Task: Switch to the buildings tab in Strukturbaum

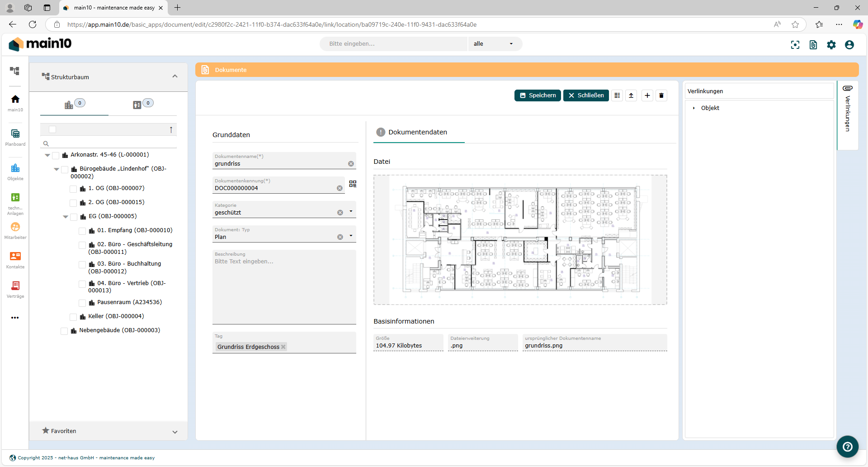Action: (x=75, y=104)
